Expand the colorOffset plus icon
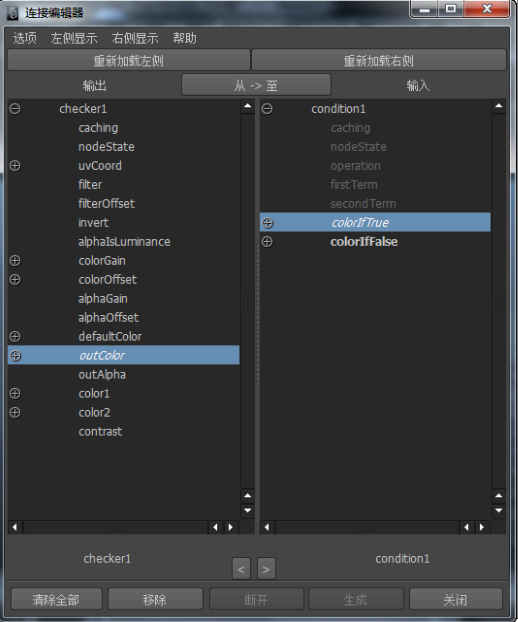Image resolution: width=518 pixels, height=622 pixels. 15,280
